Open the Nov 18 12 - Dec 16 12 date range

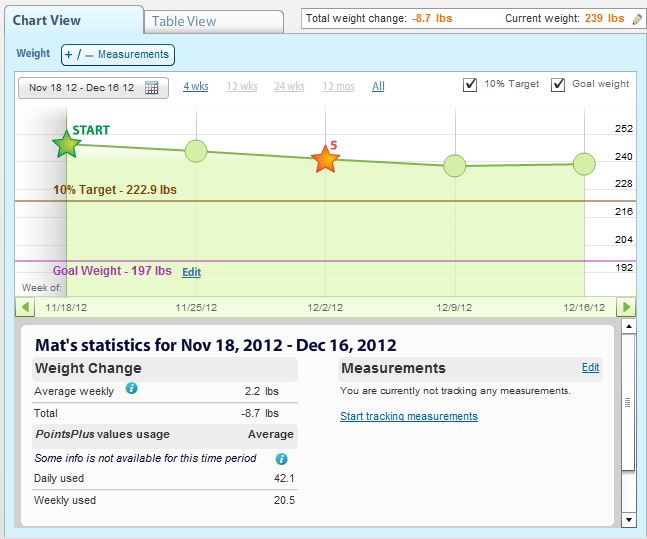pos(81,88)
